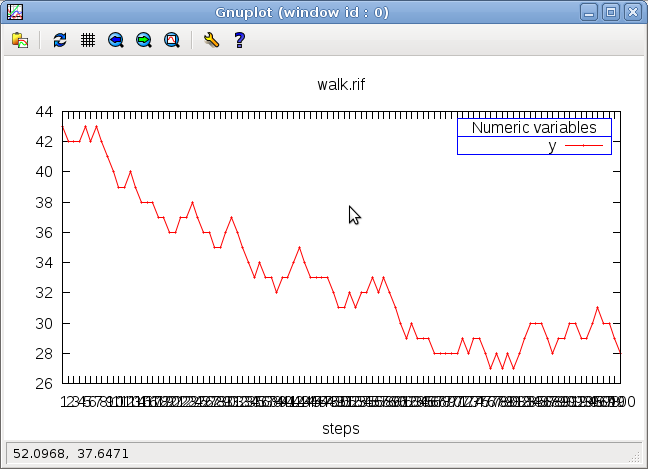The width and height of the screenshot is (648, 469).
Task: Click the y-axis label 26
Action: click(x=44, y=384)
